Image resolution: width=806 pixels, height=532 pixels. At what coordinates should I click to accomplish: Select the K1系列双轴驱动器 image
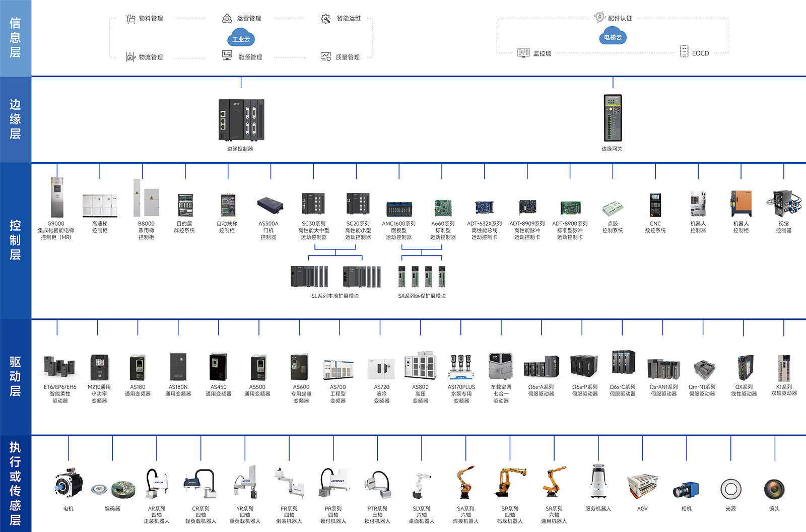[x=784, y=368]
